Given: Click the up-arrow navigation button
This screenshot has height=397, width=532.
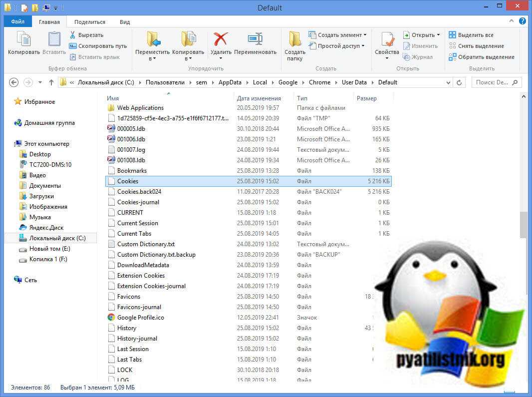Looking at the screenshot, I should pyautogui.click(x=51, y=82).
